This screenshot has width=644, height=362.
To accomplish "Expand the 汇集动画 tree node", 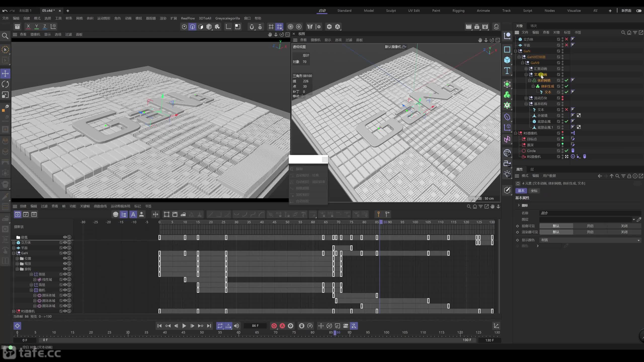I will (526, 69).
